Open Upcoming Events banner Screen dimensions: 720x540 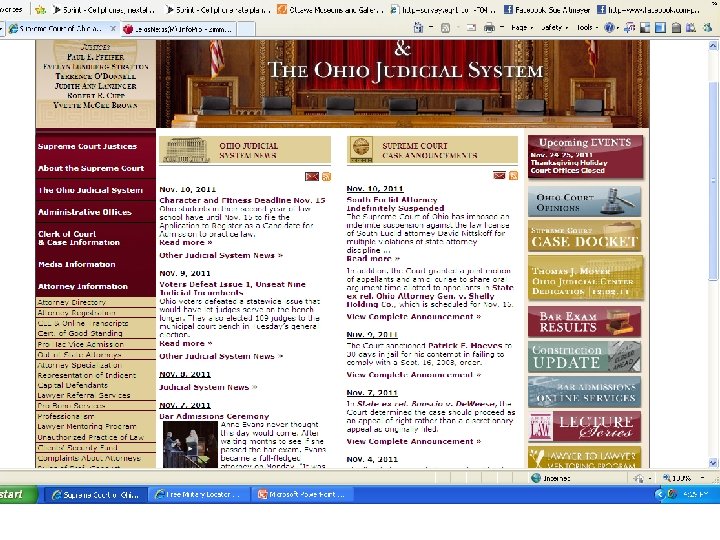coord(585,157)
